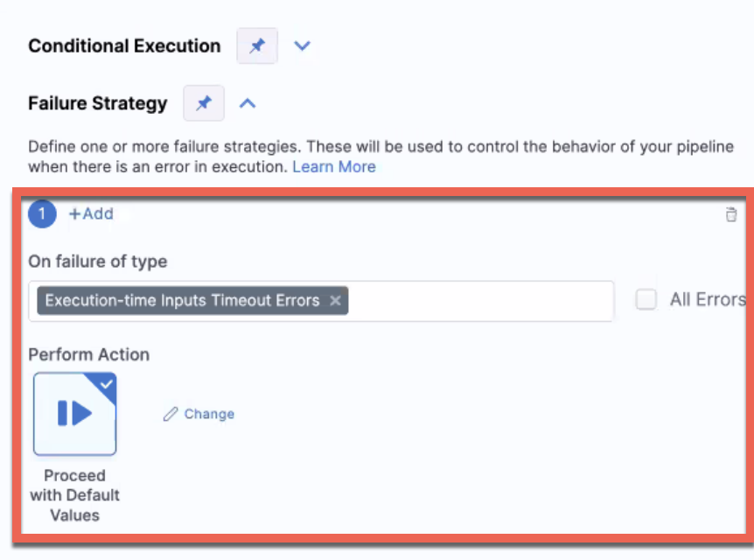Click the All Errors label text
The image size is (754, 560).
[x=707, y=300]
